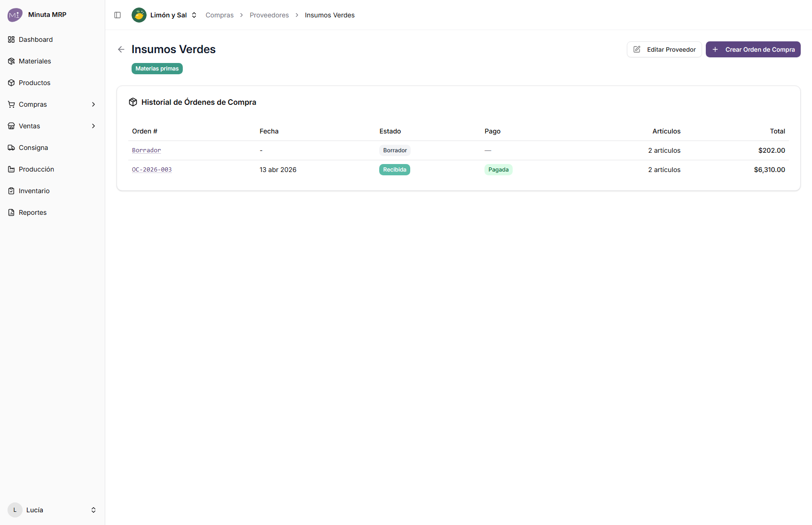
Task: Click the Pago column header
Action: pyautogui.click(x=493, y=131)
